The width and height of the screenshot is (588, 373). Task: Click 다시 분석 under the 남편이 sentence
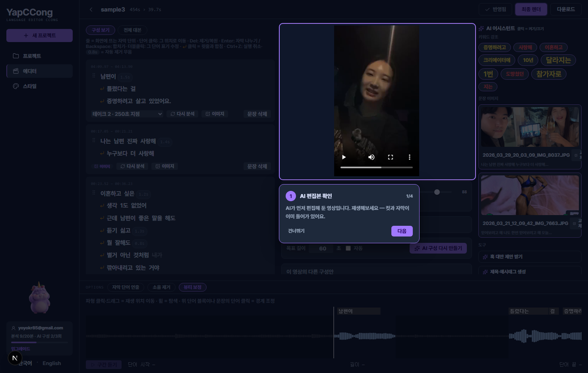(182, 114)
